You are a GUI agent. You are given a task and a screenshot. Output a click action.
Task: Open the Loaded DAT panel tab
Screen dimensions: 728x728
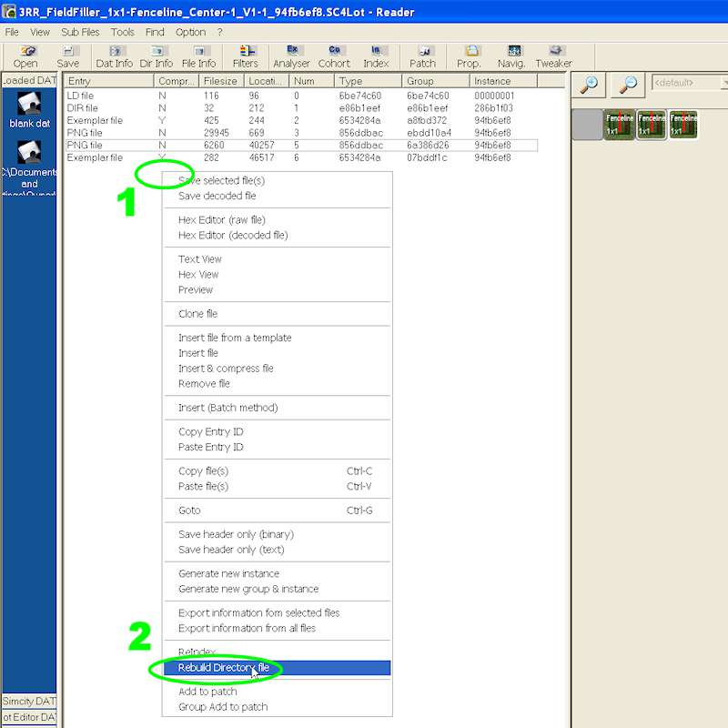point(29,80)
